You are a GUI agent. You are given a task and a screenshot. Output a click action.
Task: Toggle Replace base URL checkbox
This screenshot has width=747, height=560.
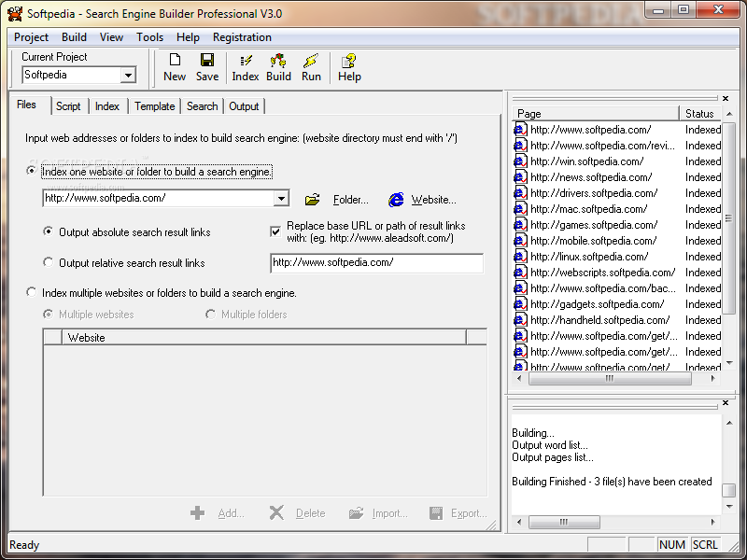point(275,231)
